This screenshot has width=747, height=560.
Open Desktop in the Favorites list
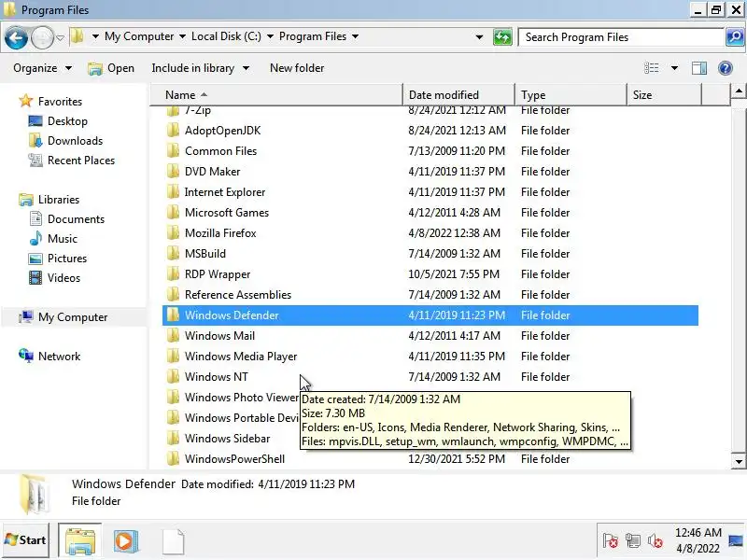tap(67, 121)
